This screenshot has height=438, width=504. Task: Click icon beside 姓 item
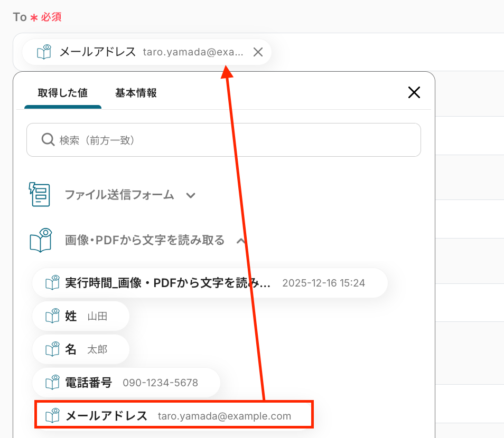[52, 316]
